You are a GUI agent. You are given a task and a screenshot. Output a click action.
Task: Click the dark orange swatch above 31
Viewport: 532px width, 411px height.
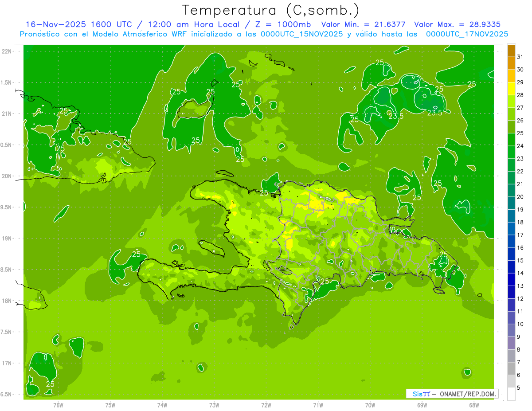click(511, 51)
